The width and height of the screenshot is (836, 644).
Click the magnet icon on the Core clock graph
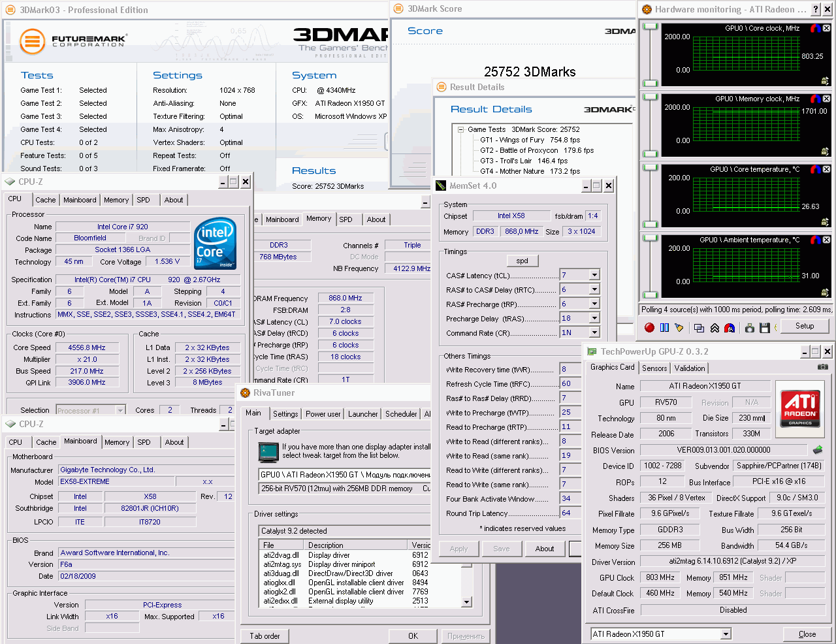[x=815, y=28]
